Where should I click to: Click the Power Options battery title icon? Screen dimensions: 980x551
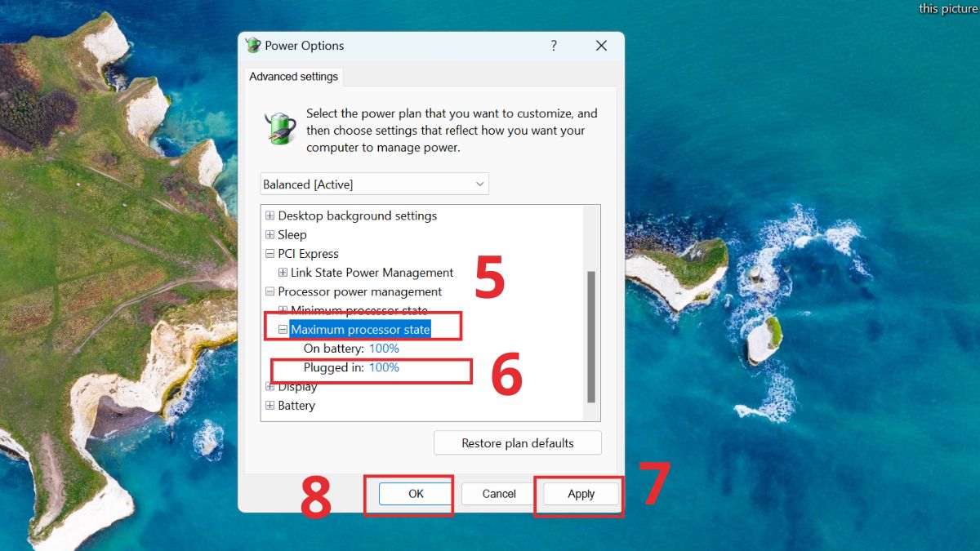coord(253,46)
